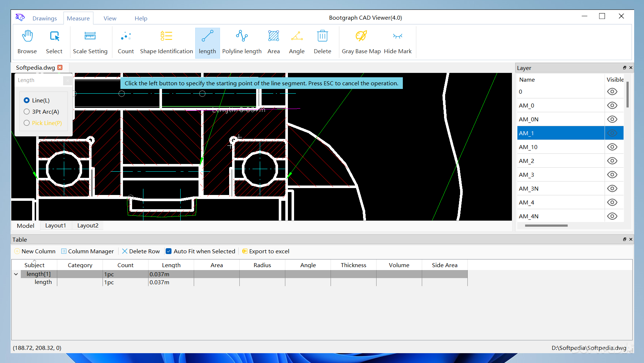The image size is (644, 363).
Task: Open the Scale Setting ruler tool
Action: (x=90, y=42)
